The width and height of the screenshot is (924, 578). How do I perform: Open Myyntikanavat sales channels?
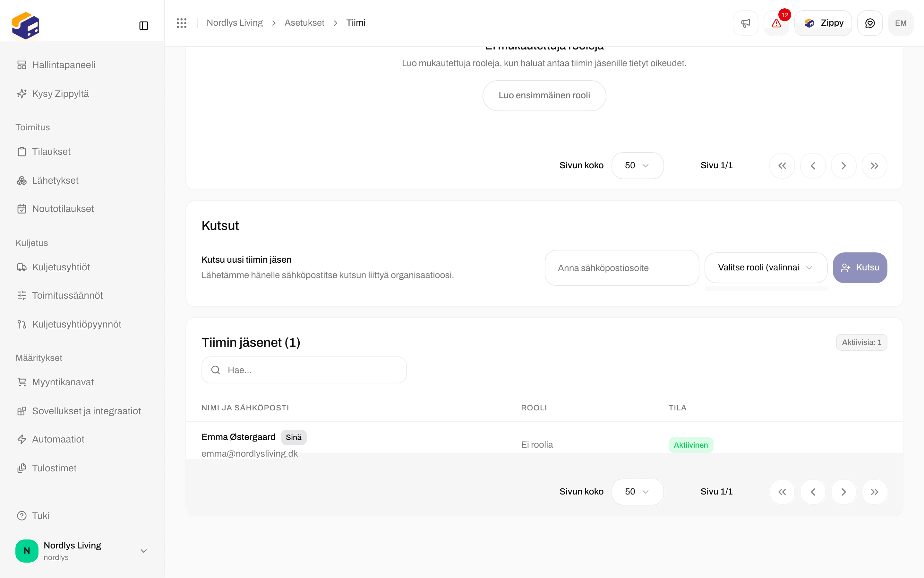(x=82, y=382)
